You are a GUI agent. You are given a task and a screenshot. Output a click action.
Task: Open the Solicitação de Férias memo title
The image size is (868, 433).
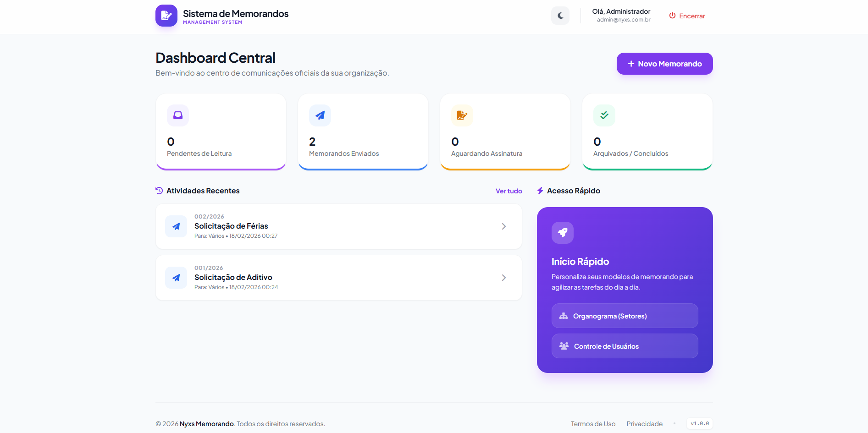click(231, 226)
